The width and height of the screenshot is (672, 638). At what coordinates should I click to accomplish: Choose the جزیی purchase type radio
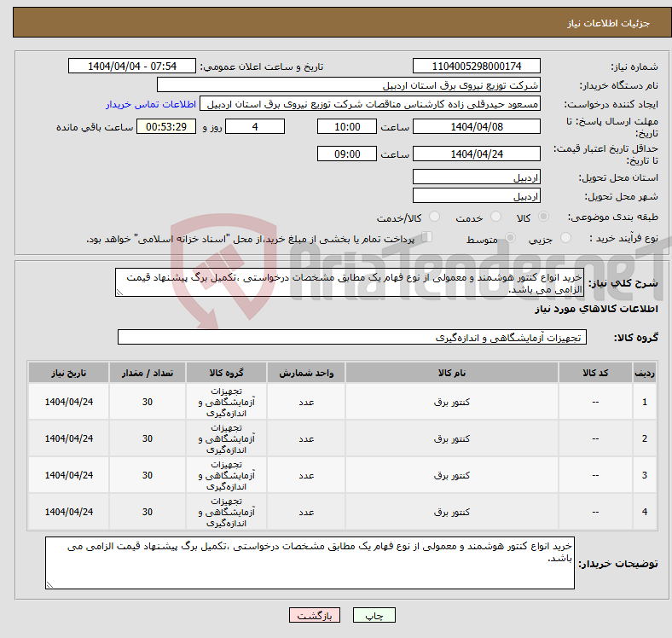[566, 237]
